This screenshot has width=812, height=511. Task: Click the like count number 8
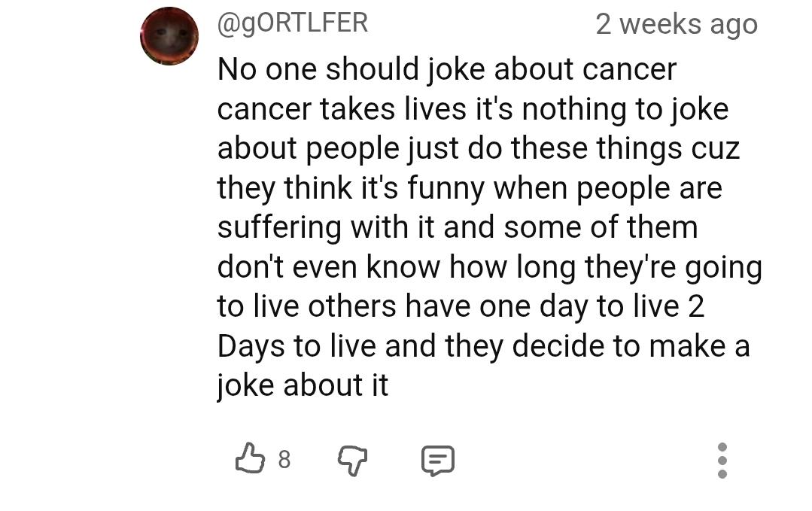[x=284, y=459]
